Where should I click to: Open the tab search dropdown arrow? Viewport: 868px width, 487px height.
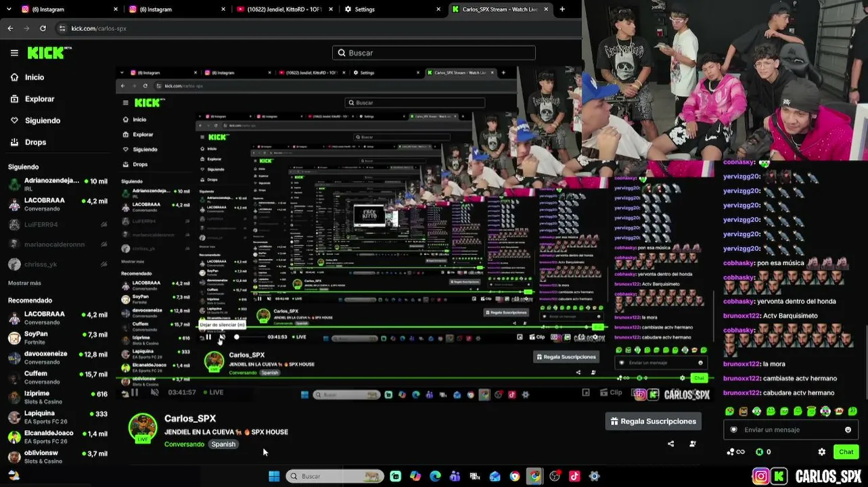pyautogui.click(x=9, y=9)
